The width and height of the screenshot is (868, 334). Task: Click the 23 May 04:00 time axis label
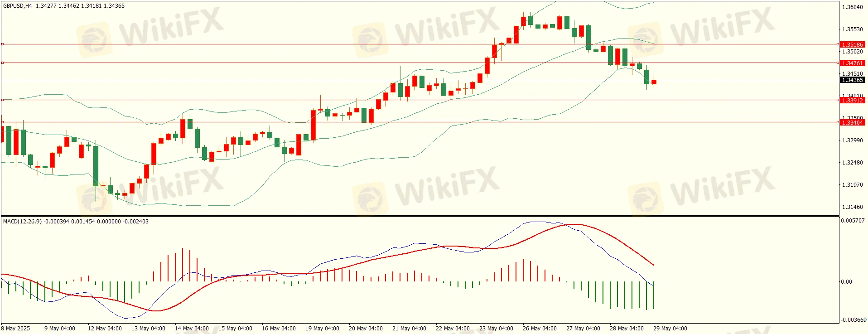click(x=496, y=329)
